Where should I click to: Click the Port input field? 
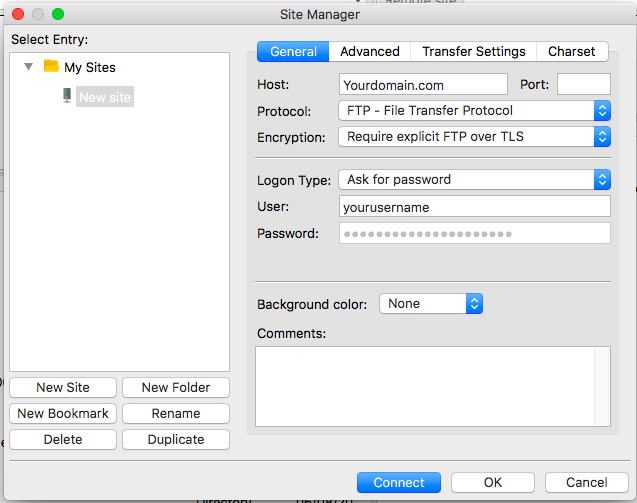click(584, 84)
